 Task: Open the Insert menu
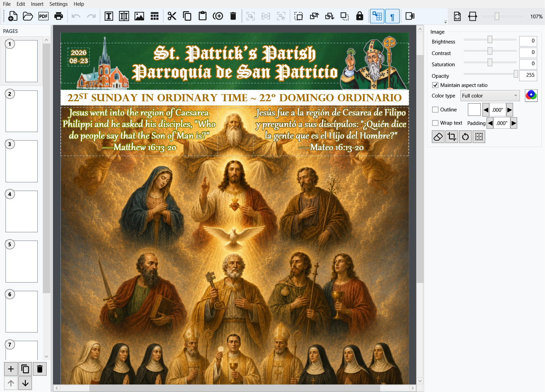(x=37, y=4)
